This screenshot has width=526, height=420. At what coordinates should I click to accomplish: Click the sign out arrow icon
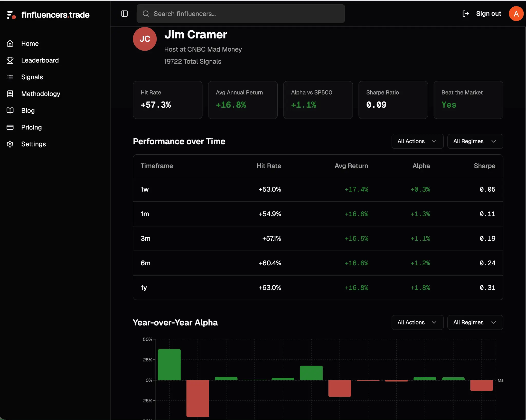click(466, 14)
